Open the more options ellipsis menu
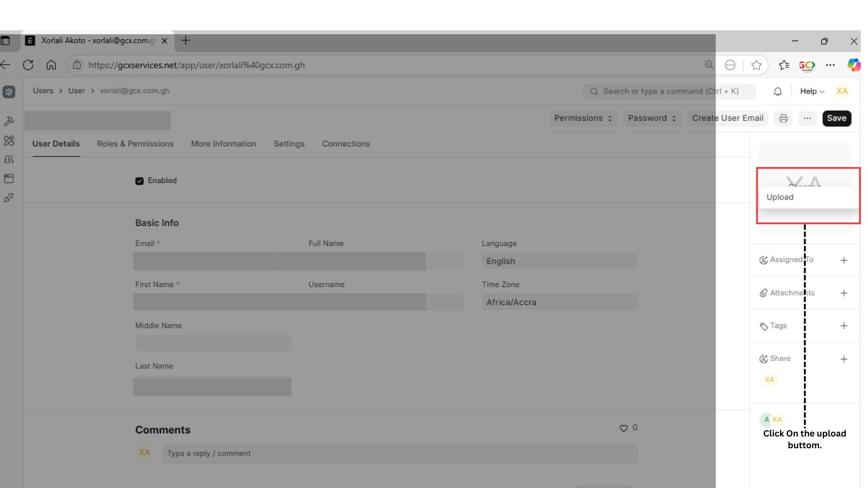Screen dimensions: 868x488 (x=807, y=118)
